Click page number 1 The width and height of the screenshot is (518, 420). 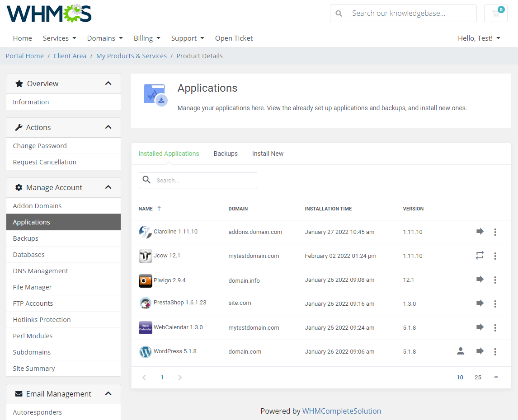(x=162, y=378)
